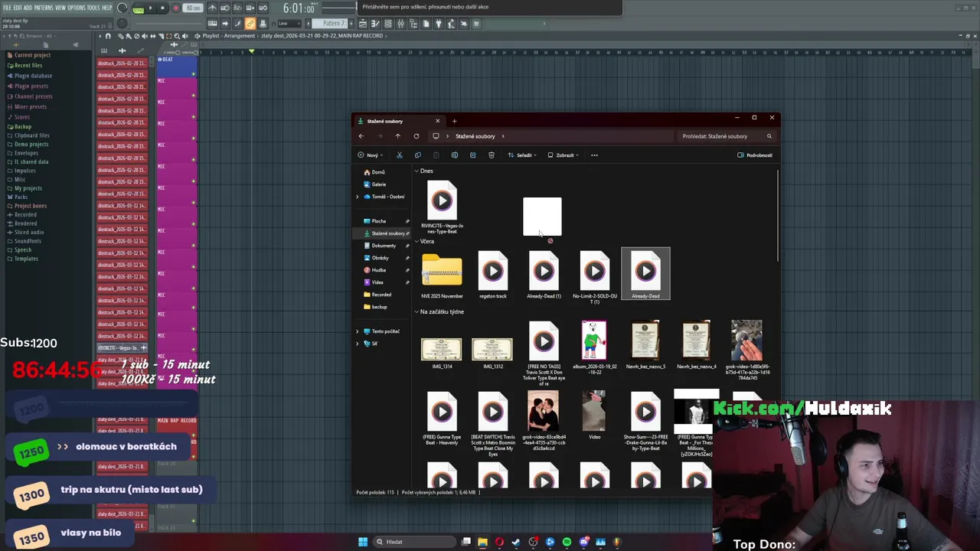Select the RIVINCITE--Vegas-Jones-Type-Beat file
Image resolution: width=980 pixels, height=551 pixels.
442,207
